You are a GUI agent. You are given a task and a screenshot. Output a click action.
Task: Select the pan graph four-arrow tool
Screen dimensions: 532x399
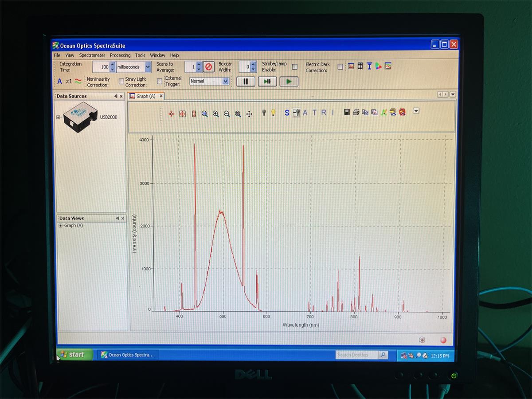click(x=249, y=113)
